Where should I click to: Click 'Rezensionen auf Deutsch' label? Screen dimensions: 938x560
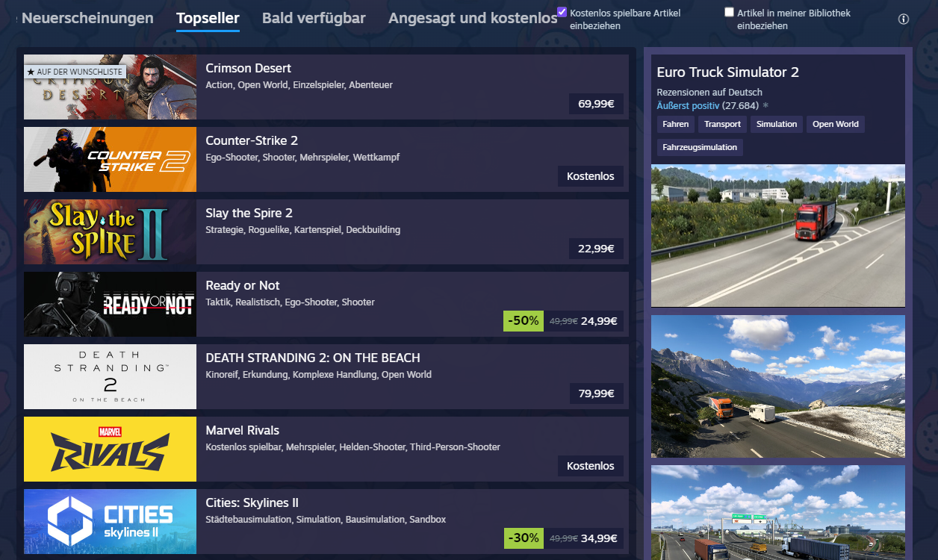click(x=709, y=93)
